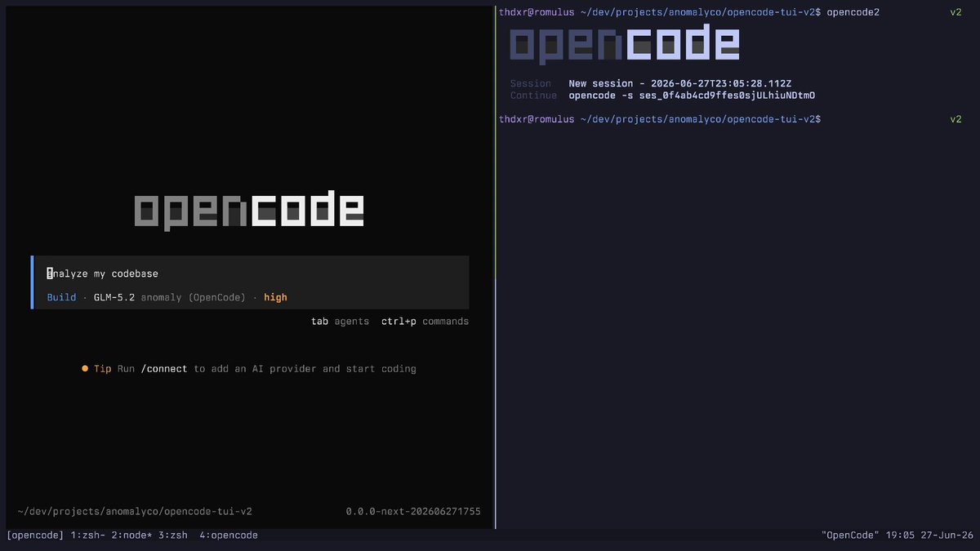This screenshot has height=551, width=980.
Task: Click the 'opencode2' command in the terminal
Action: point(853,12)
